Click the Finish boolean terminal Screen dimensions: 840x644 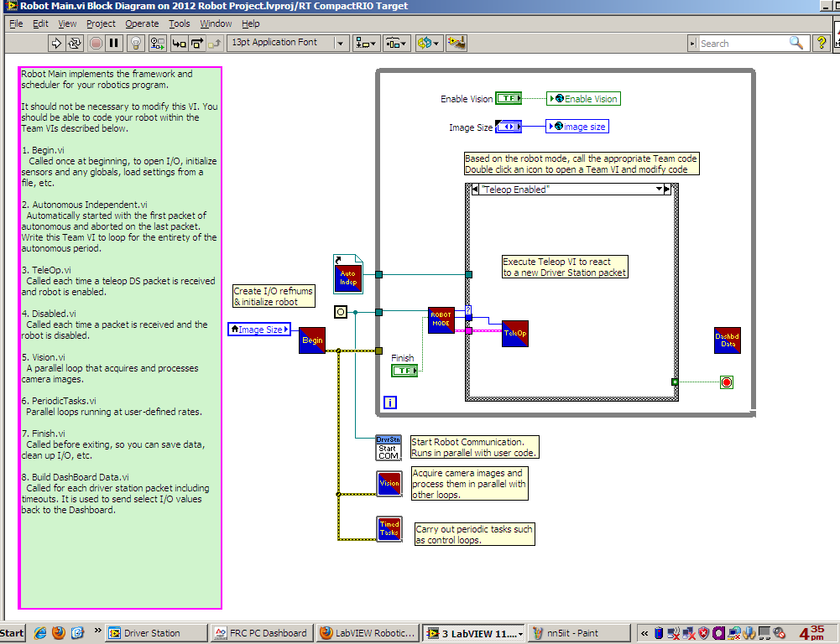pyautogui.click(x=404, y=371)
